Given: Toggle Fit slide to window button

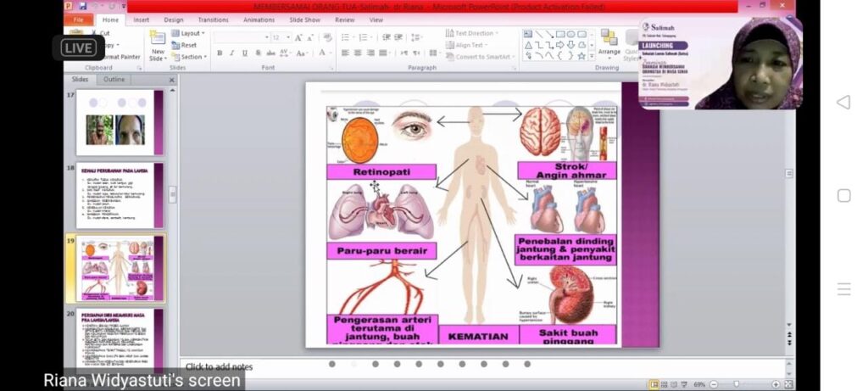Looking at the screenshot, I should pyautogui.click(x=788, y=384).
